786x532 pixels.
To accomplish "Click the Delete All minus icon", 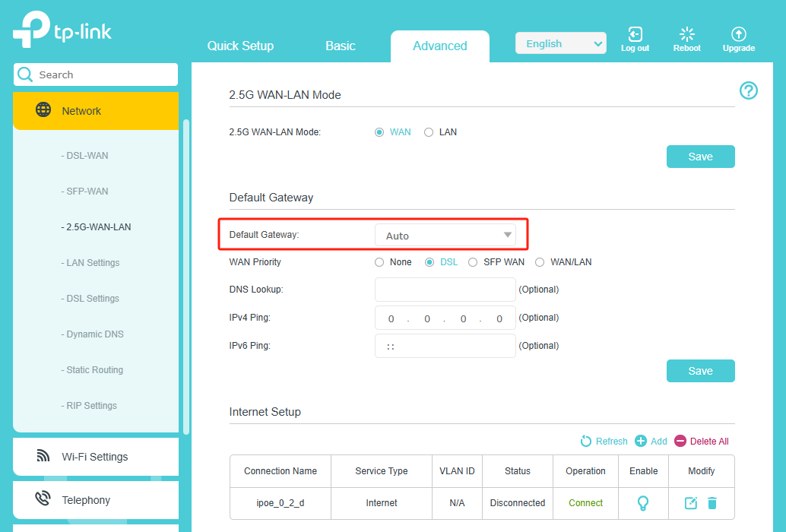I will 680,442.
